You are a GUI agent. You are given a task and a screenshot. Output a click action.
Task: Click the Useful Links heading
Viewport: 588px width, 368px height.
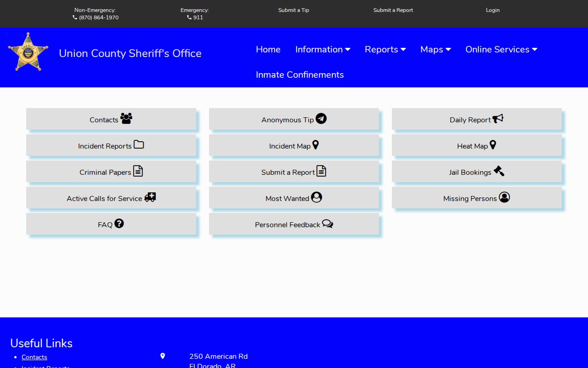point(41,343)
